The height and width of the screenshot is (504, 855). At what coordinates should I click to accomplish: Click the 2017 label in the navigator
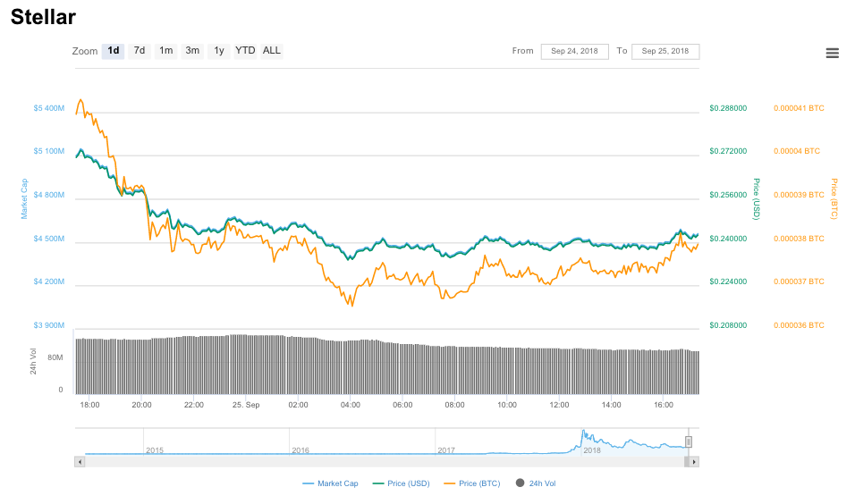[x=446, y=450]
